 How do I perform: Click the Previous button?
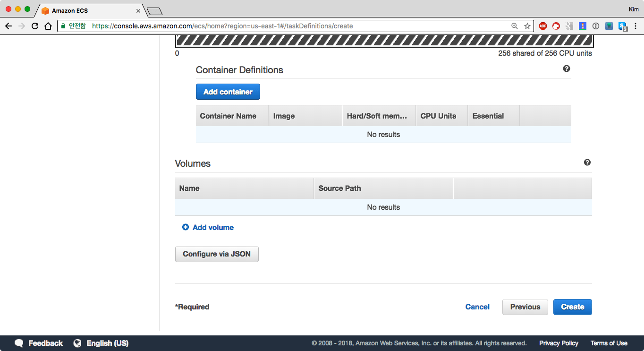click(525, 307)
